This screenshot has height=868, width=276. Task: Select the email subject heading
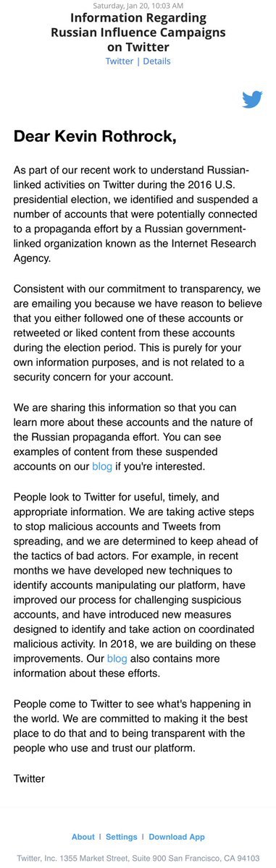138,33
